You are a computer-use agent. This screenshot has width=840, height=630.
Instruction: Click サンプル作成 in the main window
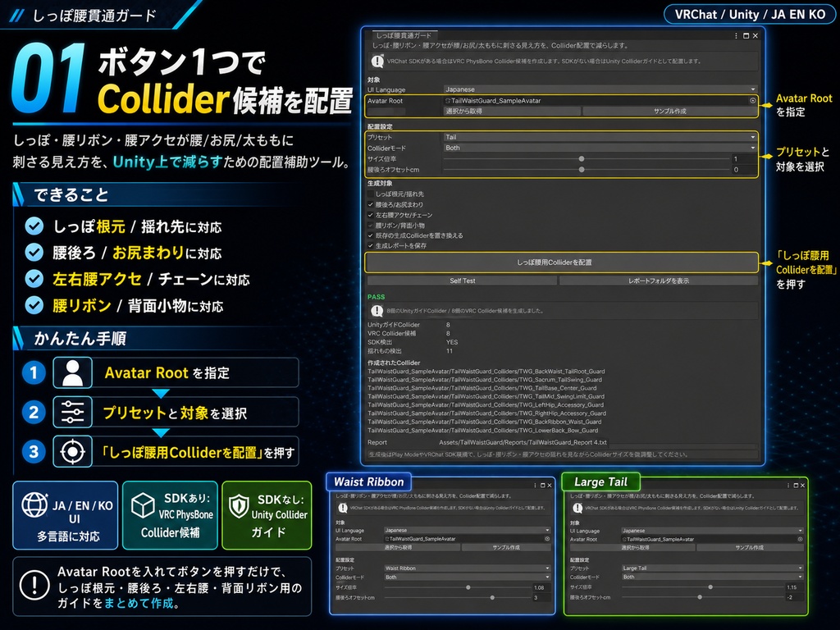(669, 112)
